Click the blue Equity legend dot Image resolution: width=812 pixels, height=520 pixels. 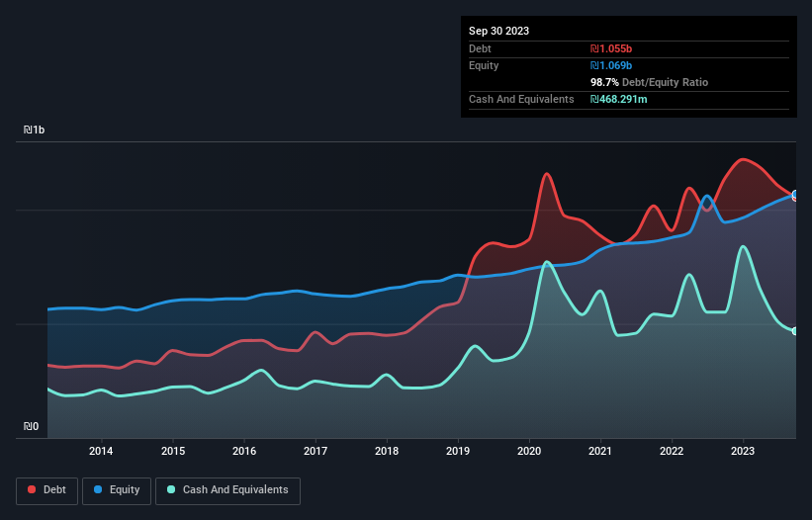[x=98, y=489]
